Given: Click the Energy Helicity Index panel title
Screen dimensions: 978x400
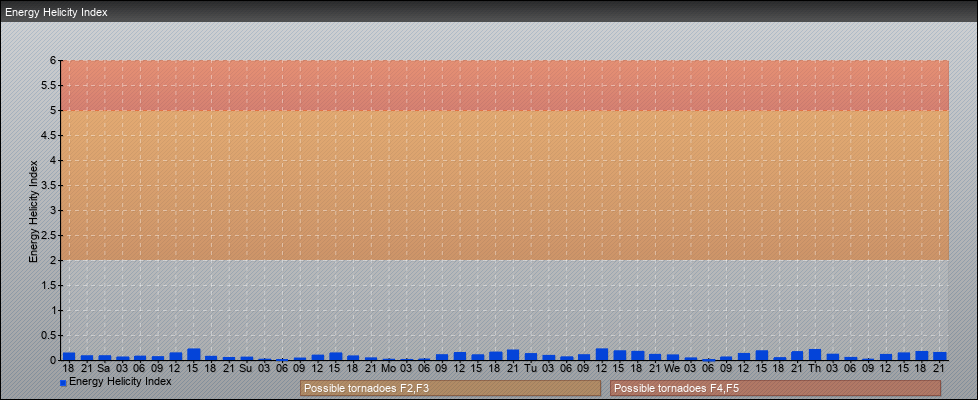Looking at the screenshot, I should point(56,12).
